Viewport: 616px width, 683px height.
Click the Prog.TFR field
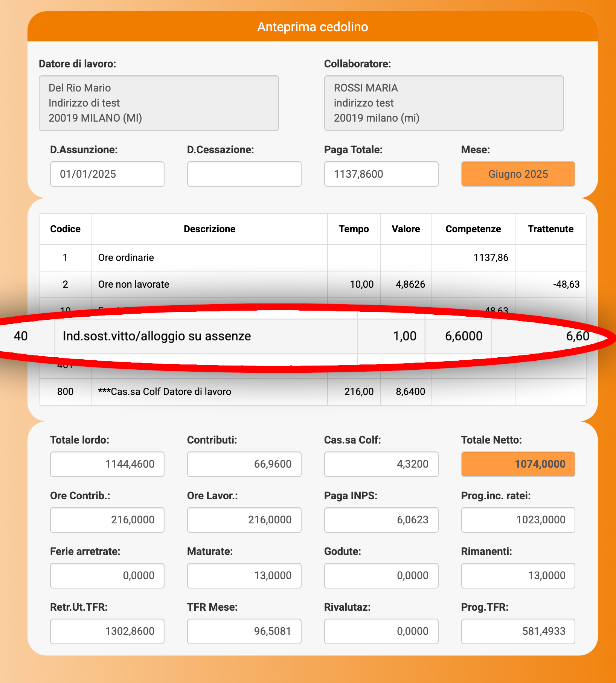pos(518,631)
